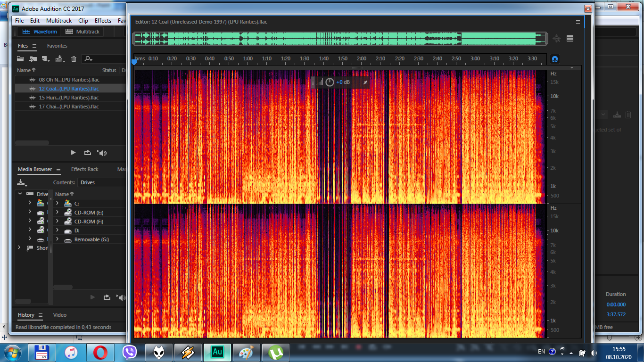Click the trash icon to close selected files

[x=74, y=59]
